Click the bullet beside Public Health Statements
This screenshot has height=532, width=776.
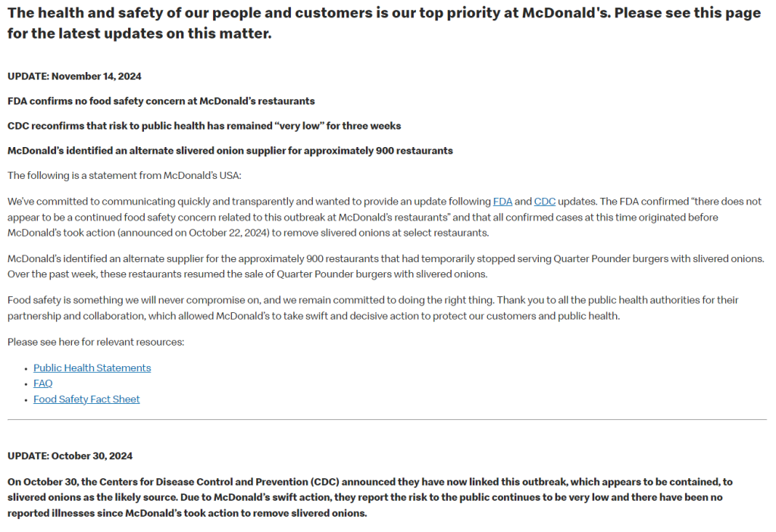(x=27, y=368)
